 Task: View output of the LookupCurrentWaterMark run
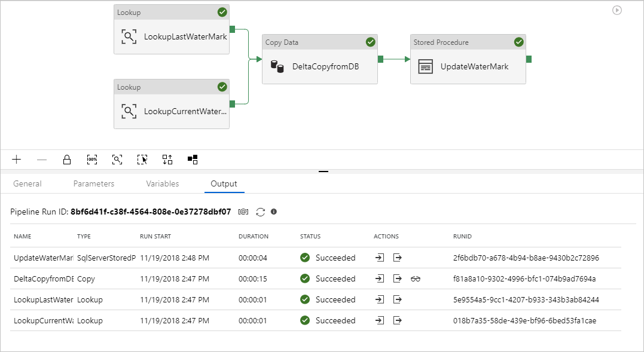coord(398,320)
